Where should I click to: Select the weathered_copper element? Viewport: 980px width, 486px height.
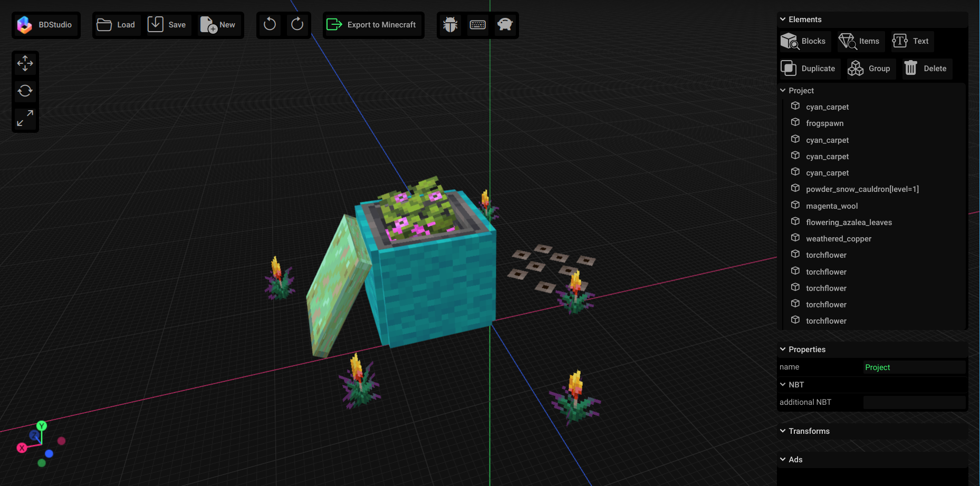[838, 239]
